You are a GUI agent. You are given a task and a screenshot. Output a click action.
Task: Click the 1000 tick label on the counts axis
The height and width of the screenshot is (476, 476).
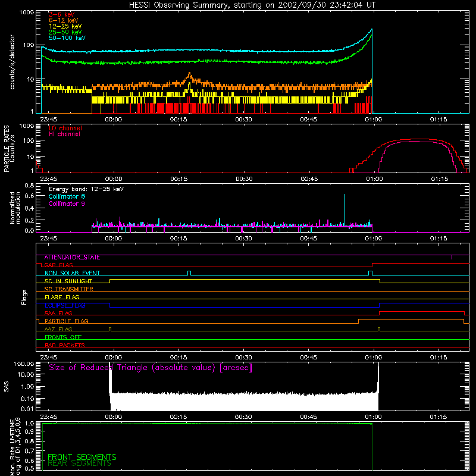point(27,12)
